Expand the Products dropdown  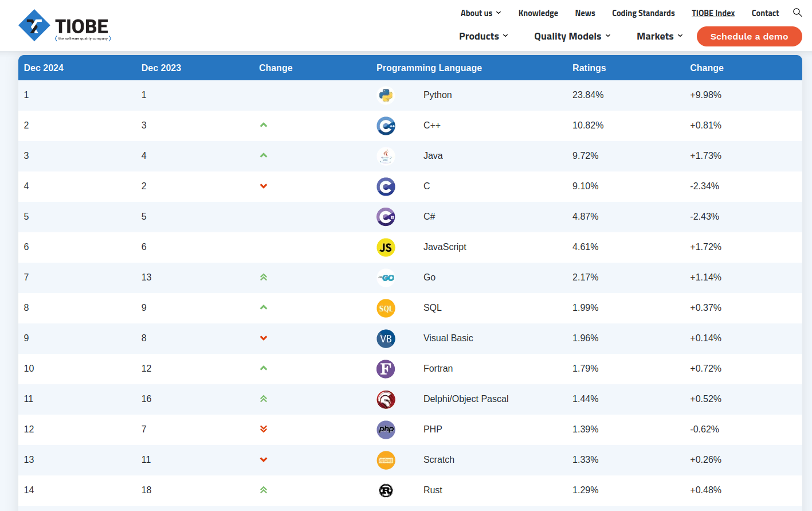(483, 36)
